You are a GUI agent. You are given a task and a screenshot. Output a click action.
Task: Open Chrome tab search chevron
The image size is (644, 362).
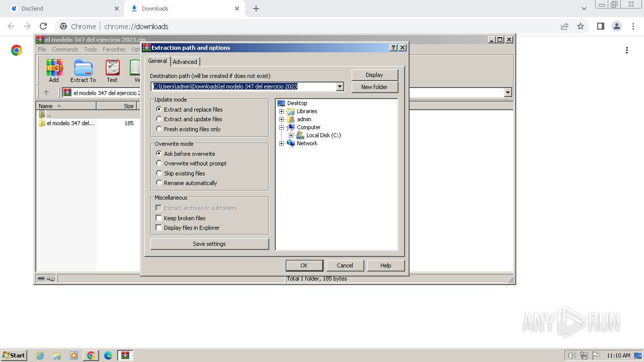pos(584,9)
